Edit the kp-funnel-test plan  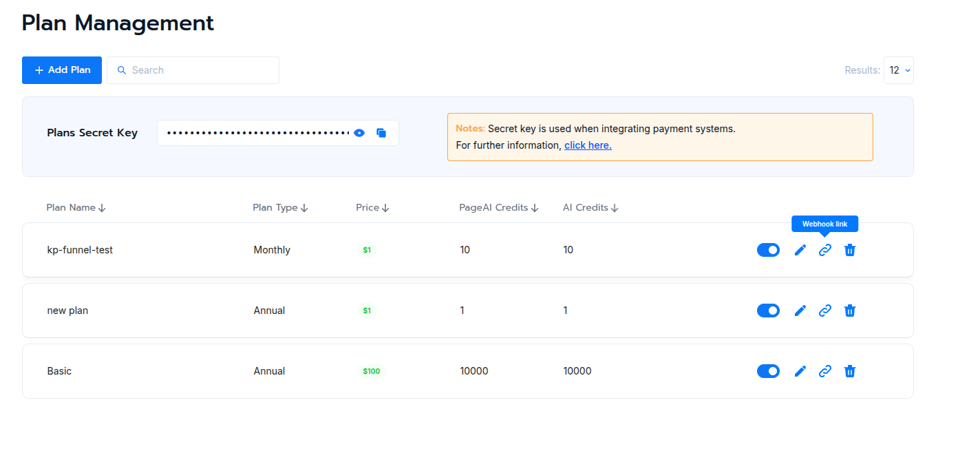coord(800,250)
